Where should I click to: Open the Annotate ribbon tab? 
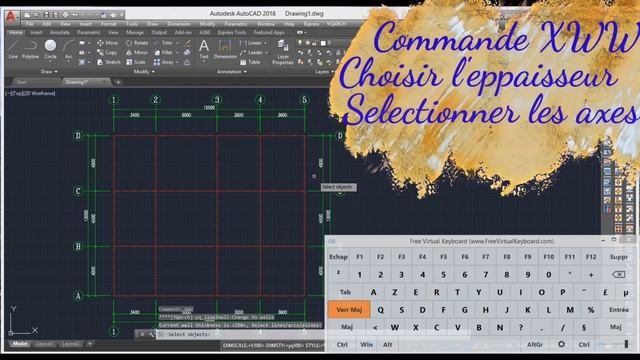[60, 33]
